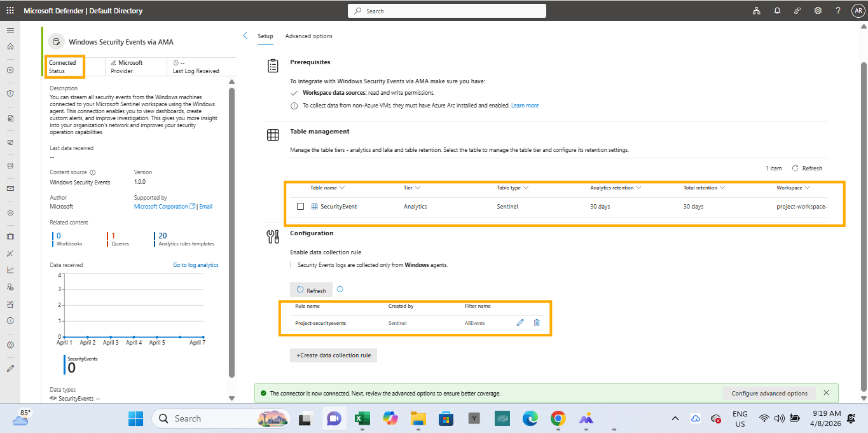Open top bar Settings gear
Screen dimensions: 868x433
[818, 11]
